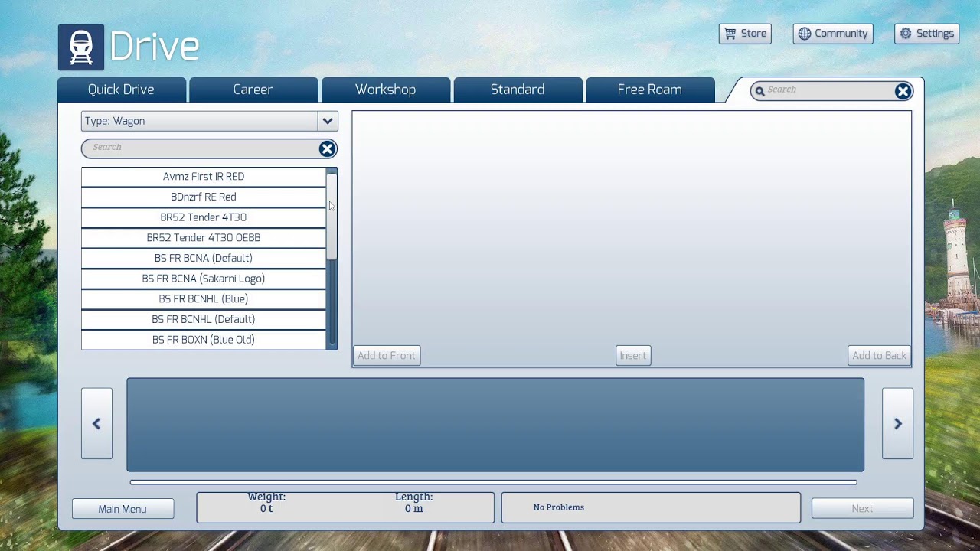Select BS FR BCNHL (Default)
The height and width of the screenshot is (551, 980).
click(x=203, y=319)
